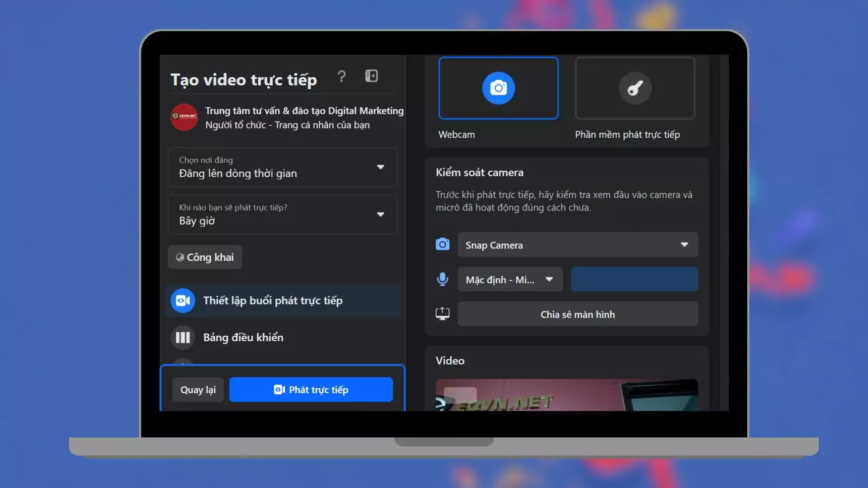Click the blue webcam camera icon

(x=498, y=88)
